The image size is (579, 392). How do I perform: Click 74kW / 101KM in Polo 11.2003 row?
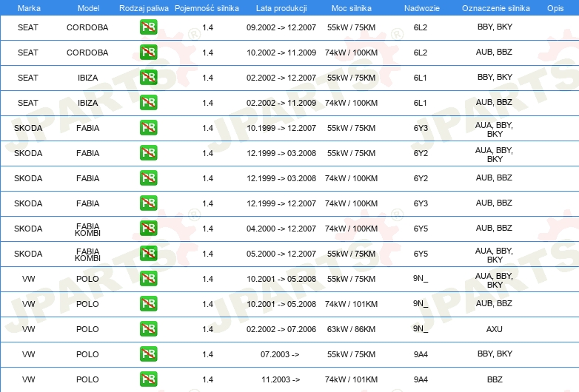pos(351,379)
